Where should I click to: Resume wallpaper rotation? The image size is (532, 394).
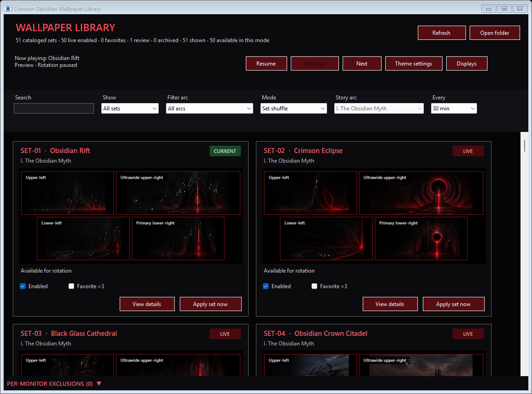point(266,63)
